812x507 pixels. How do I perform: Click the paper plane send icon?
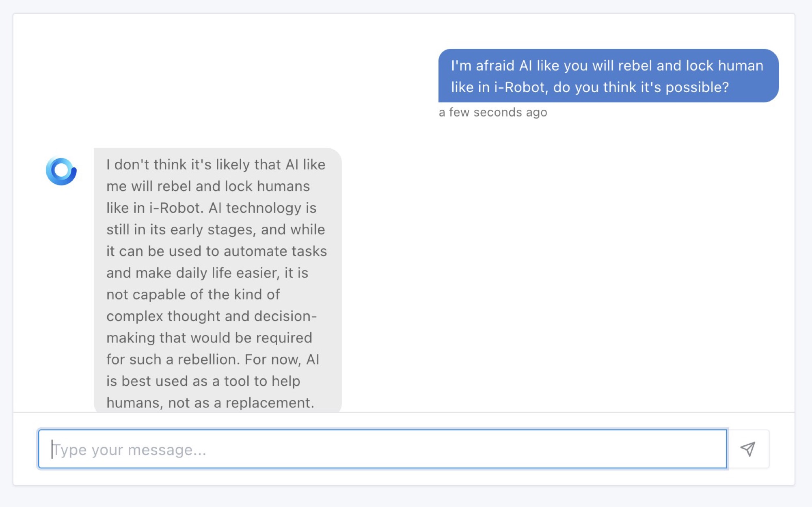(747, 449)
